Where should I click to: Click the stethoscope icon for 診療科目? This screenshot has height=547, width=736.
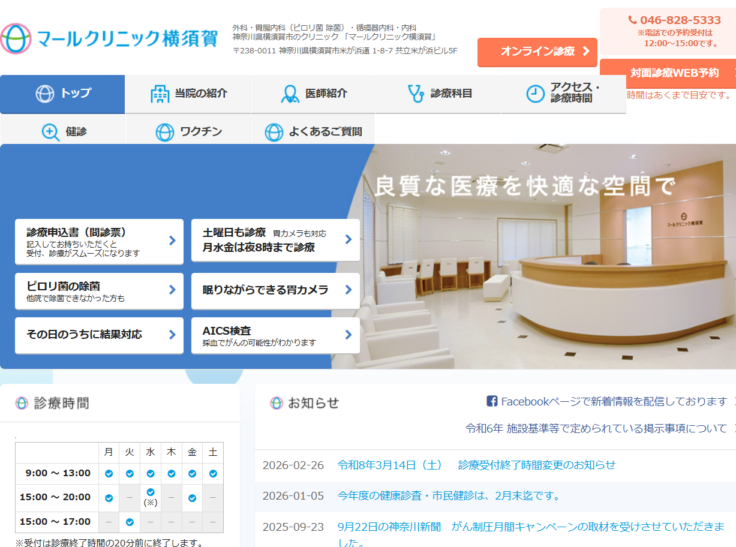415,93
